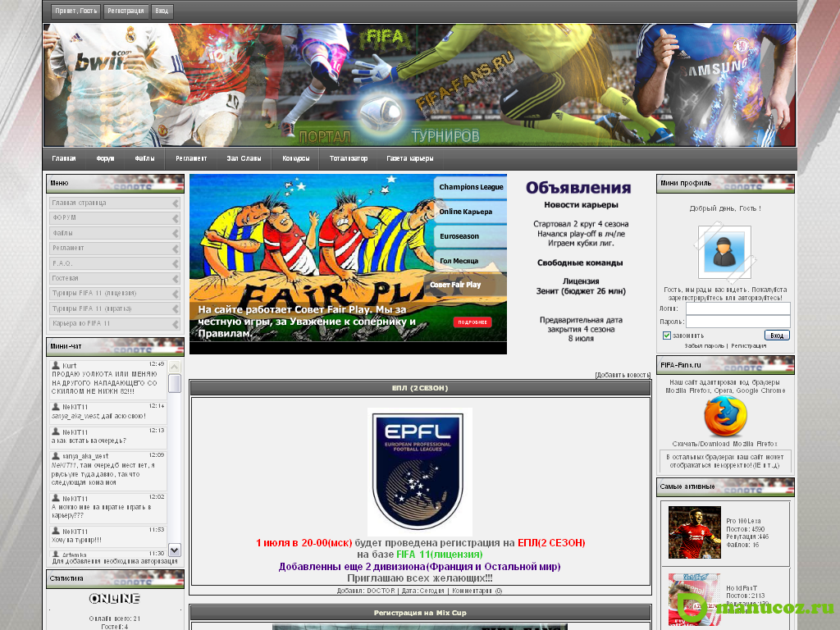Screen dimensions: 840x630
Task: Click user icon beside sanya_aka_west in chat
Action: tap(56, 456)
